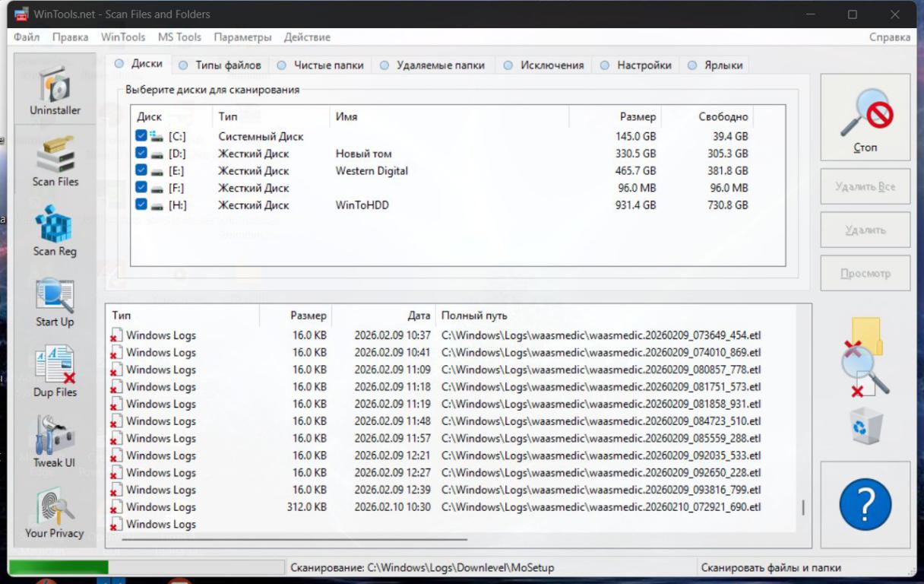The image size is (924, 584).
Task: Open the Dup Files tool
Action: [x=55, y=373]
